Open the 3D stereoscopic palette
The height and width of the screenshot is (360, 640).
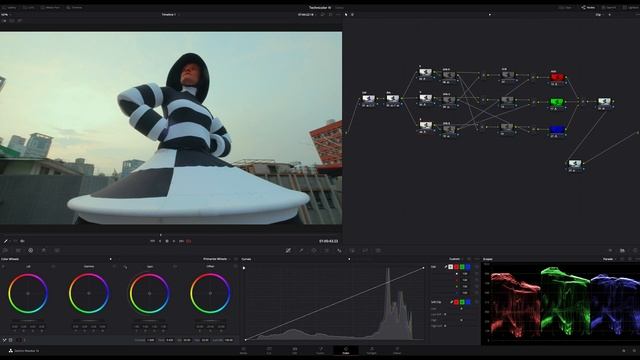click(x=378, y=250)
